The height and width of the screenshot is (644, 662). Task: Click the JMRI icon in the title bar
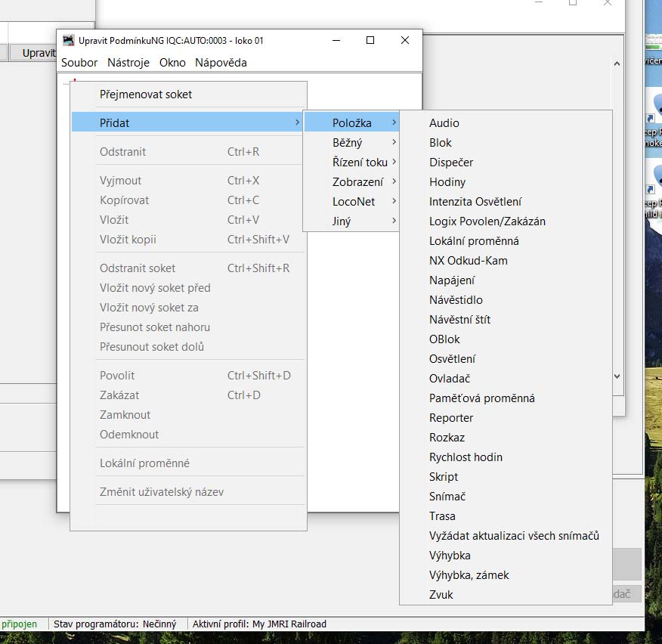[x=69, y=40]
